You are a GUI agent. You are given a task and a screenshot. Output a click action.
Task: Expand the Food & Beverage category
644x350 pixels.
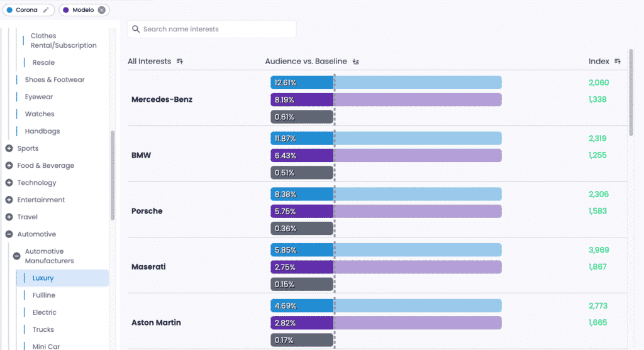pos(9,166)
